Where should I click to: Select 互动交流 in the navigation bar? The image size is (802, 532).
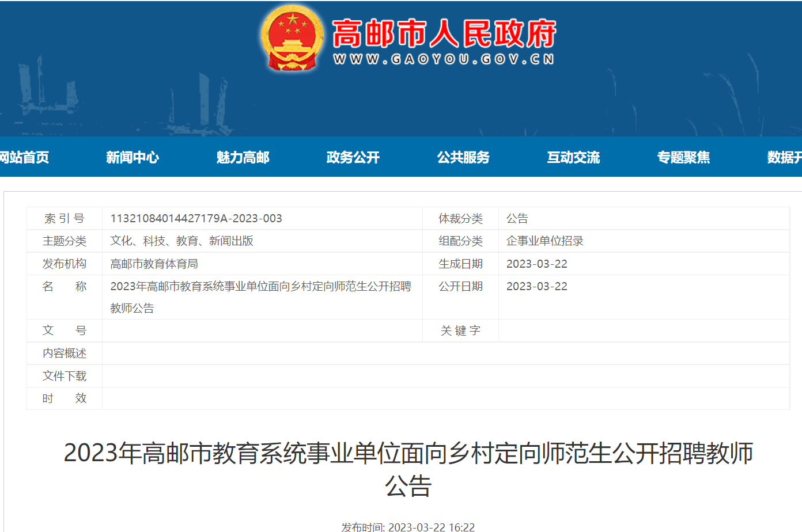click(574, 157)
